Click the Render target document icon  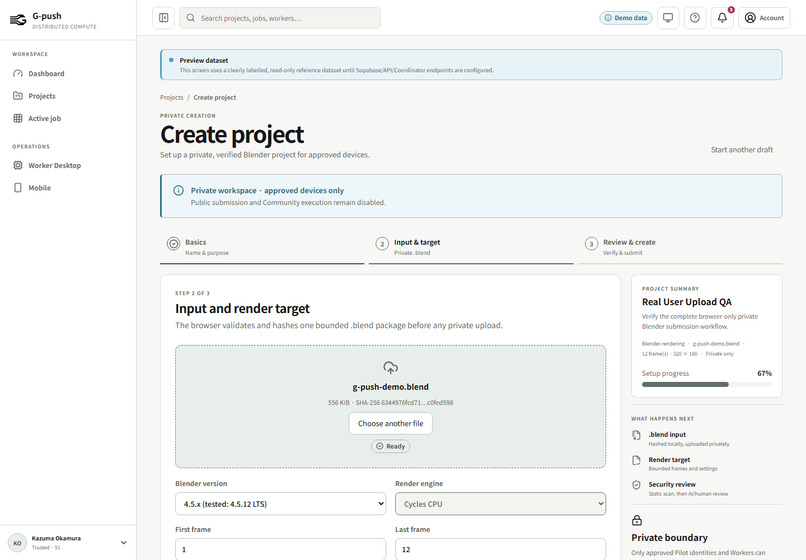tap(636, 460)
